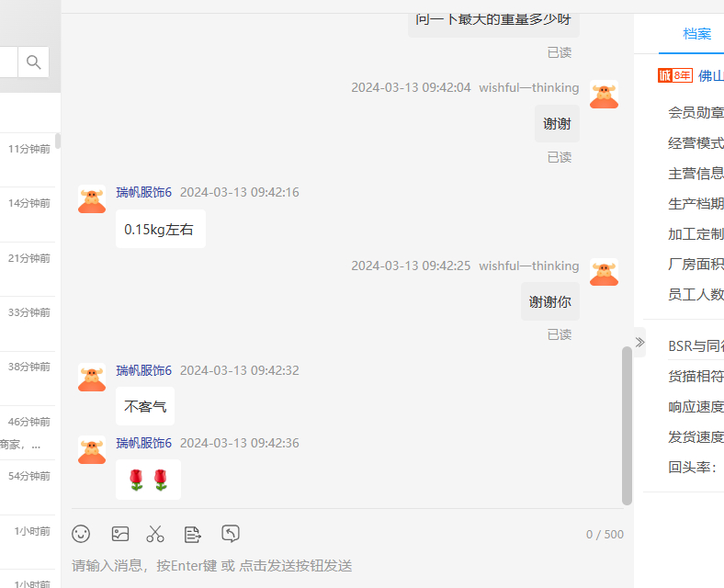Switch to the 档案 tab
The image size is (724, 588).
tap(696, 34)
